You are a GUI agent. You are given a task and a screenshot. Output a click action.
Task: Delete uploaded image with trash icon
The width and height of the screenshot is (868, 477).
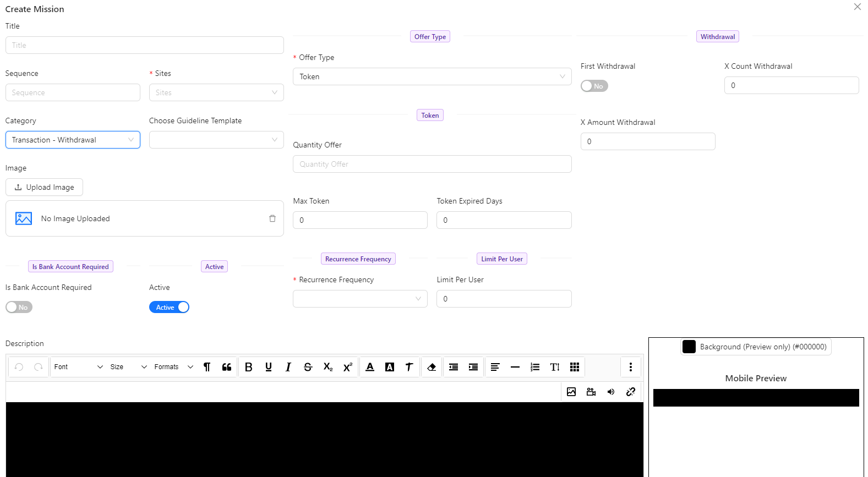[x=272, y=218]
